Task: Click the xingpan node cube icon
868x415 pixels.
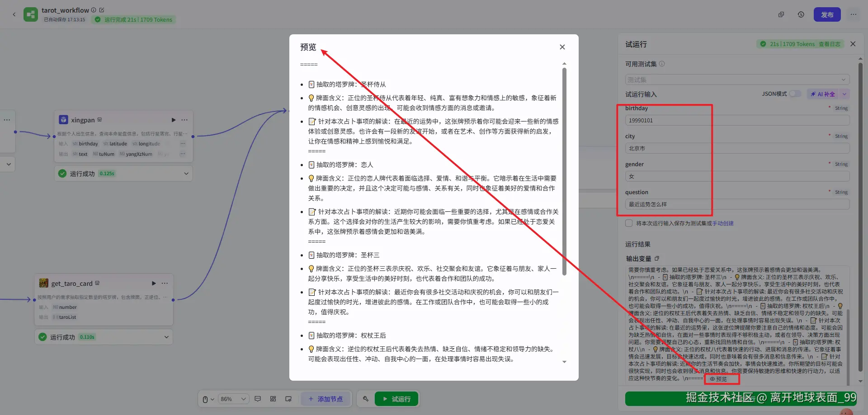Action: [64, 120]
